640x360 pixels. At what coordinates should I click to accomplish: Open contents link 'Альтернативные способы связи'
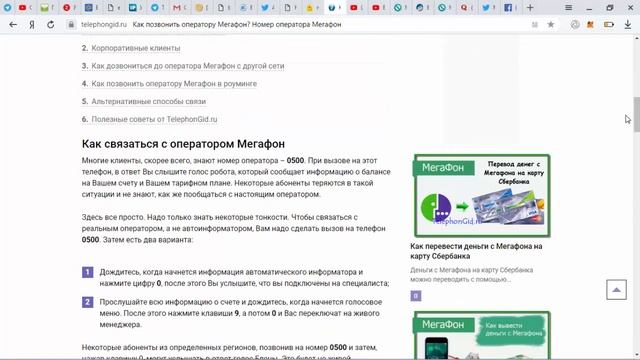pos(149,101)
